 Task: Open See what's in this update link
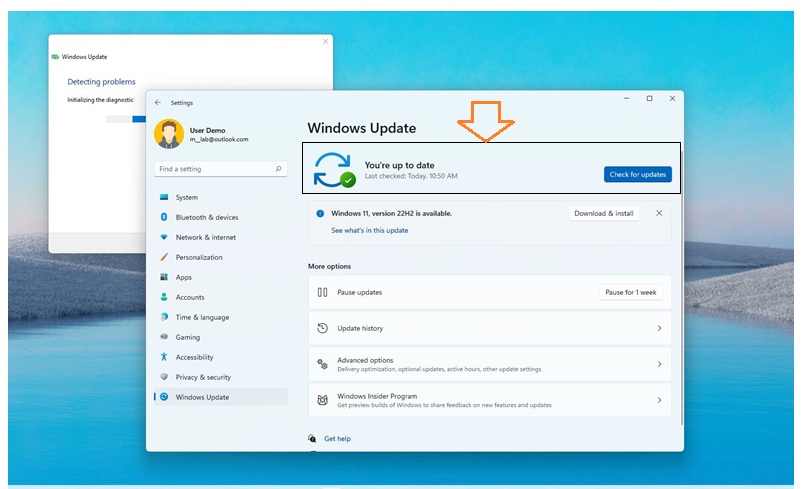pyautogui.click(x=370, y=230)
